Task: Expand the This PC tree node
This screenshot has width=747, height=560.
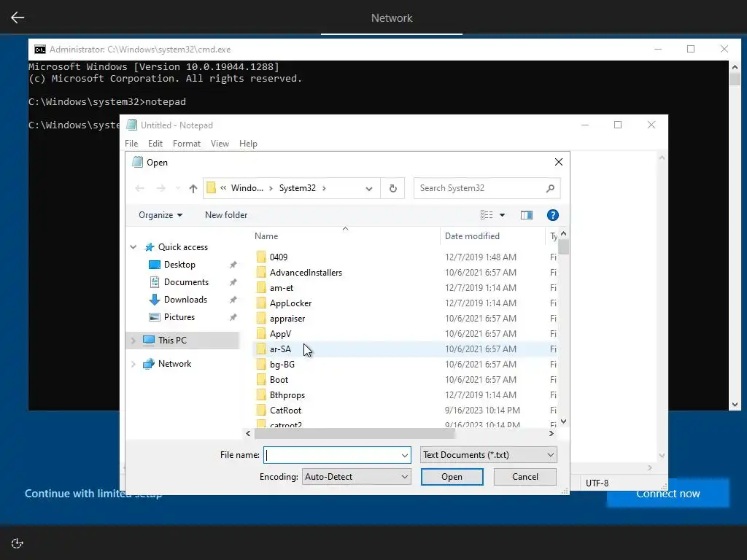Action: pyautogui.click(x=133, y=341)
